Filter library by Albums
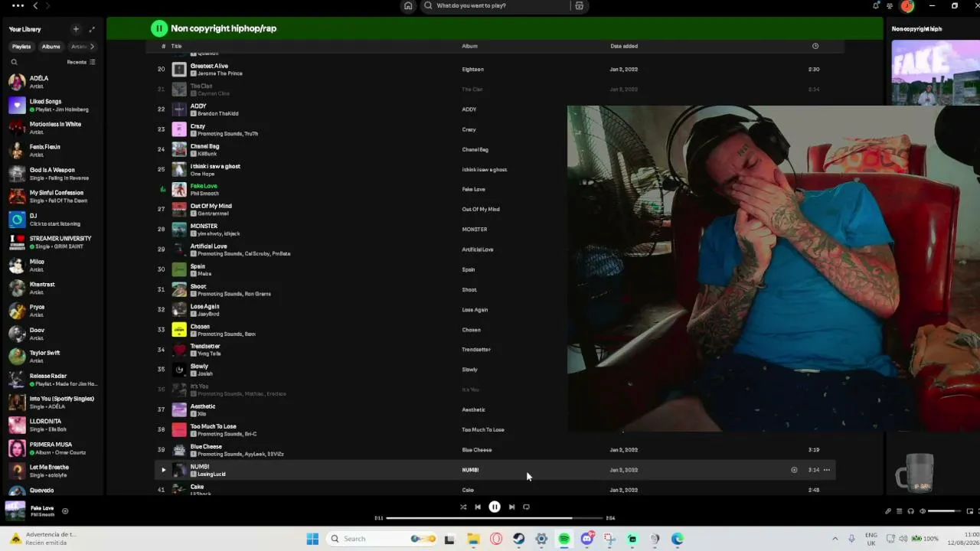Image resolution: width=980 pixels, height=551 pixels. coord(51,47)
